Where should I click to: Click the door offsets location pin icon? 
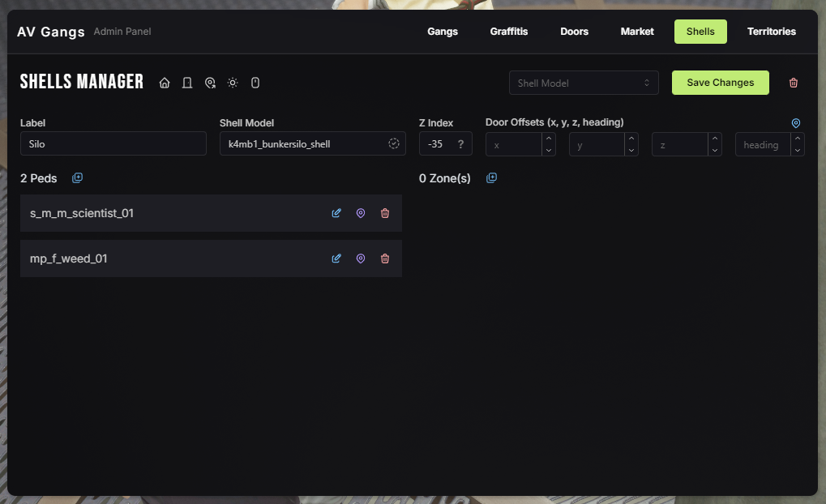click(796, 123)
